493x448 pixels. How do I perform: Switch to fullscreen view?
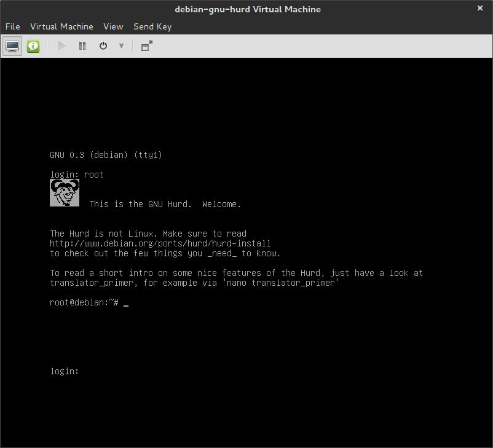click(x=146, y=46)
